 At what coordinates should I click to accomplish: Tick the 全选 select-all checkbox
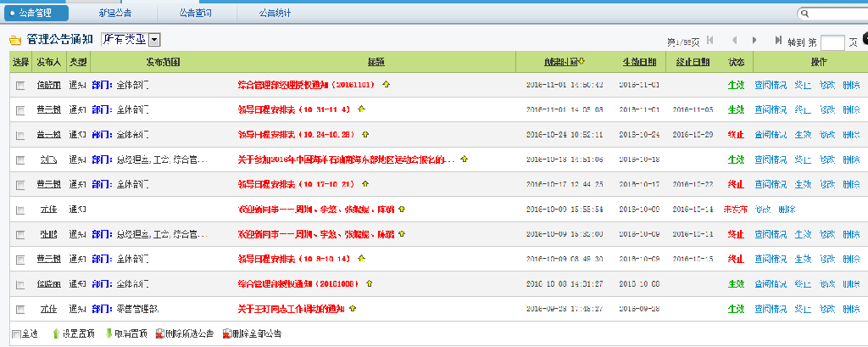[17, 334]
